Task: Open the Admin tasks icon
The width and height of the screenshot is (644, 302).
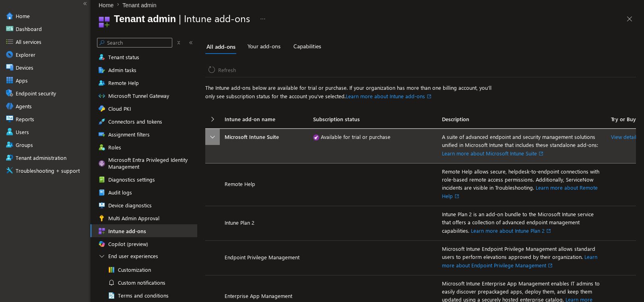Action: [x=102, y=70]
